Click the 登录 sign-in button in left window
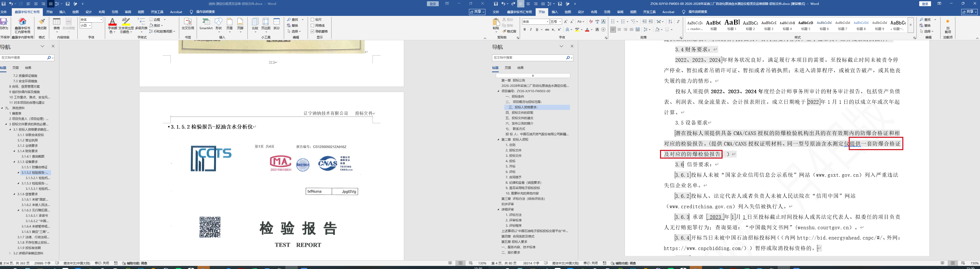The image size is (980, 269). coord(433,4)
